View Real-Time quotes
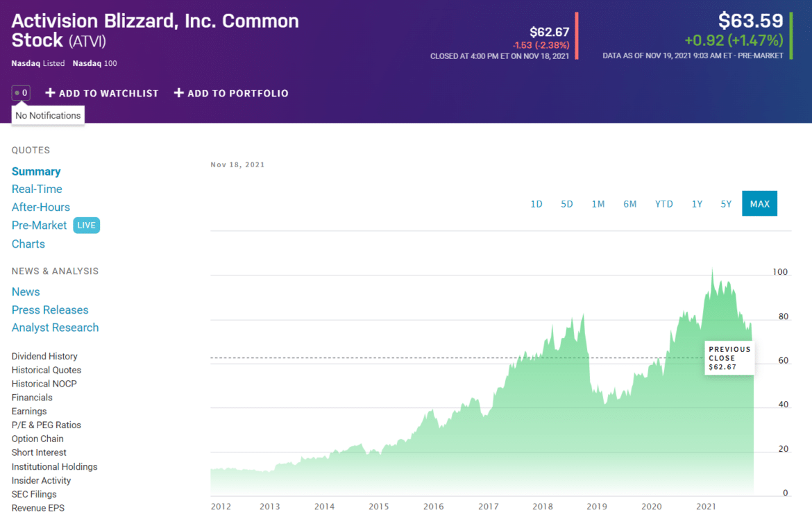This screenshot has width=812, height=526. click(37, 189)
